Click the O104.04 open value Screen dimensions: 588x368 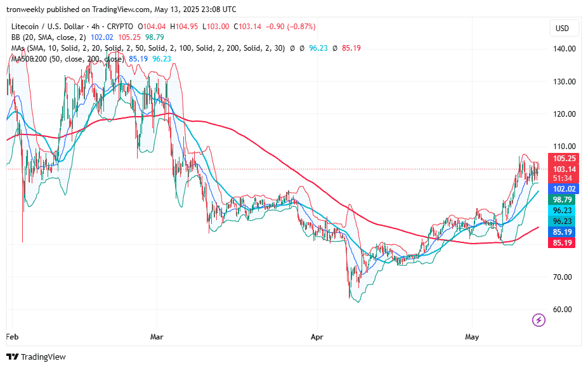point(152,27)
